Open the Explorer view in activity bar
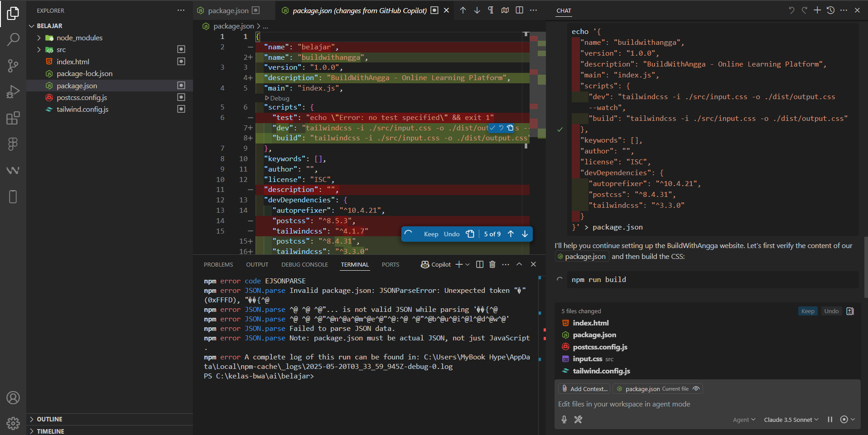The width and height of the screenshot is (868, 435). coord(13,14)
